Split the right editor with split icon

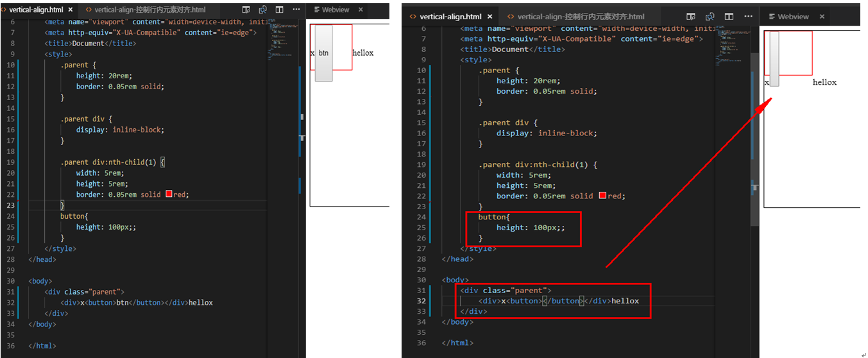(x=729, y=17)
